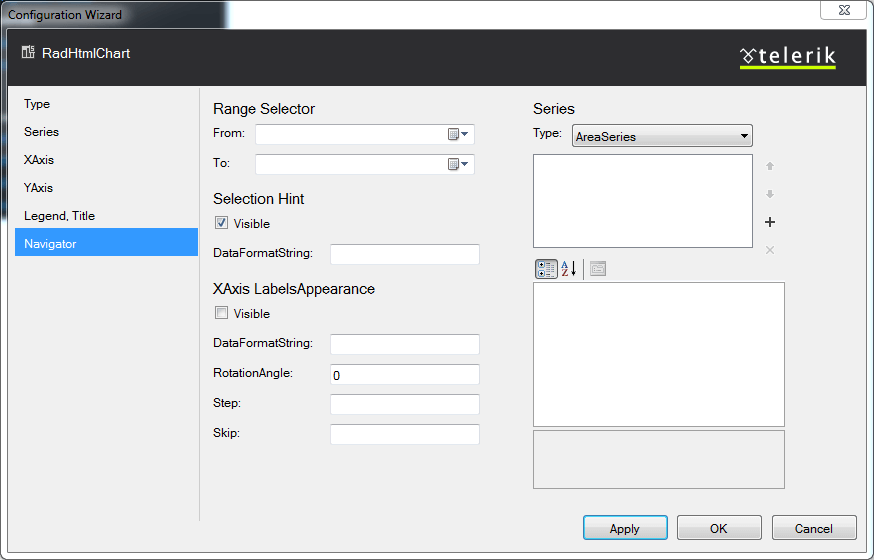Switch property grid to Categorized view

tap(546, 269)
